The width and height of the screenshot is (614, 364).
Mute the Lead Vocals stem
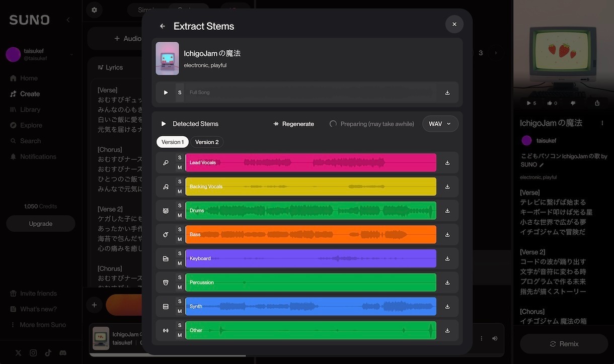180,167
